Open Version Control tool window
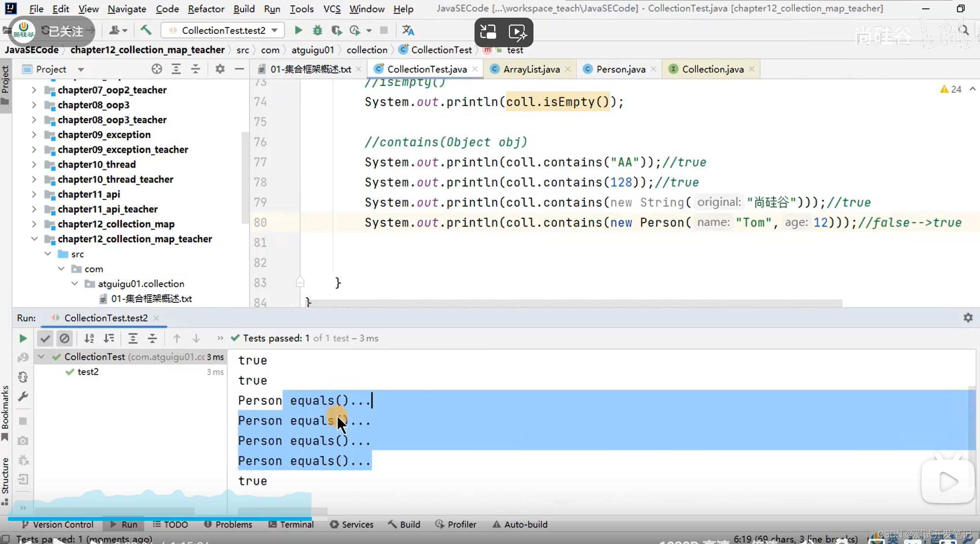 (57, 524)
